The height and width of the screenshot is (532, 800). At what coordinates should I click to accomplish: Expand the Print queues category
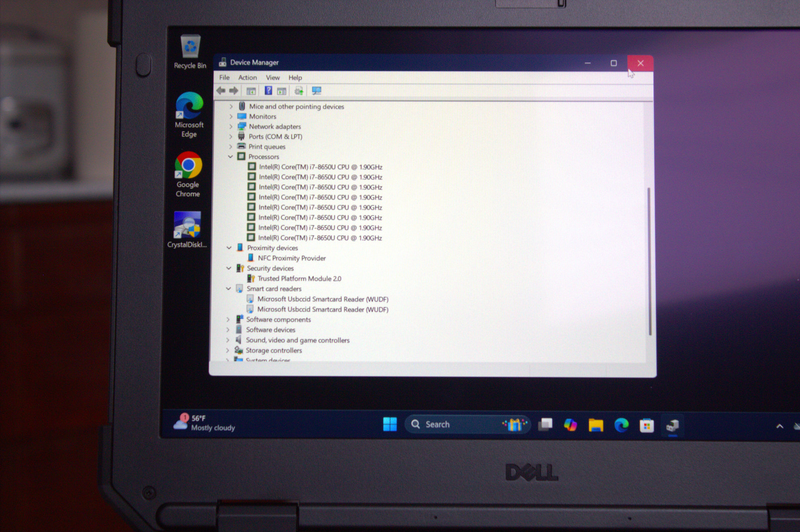tap(230, 147)
